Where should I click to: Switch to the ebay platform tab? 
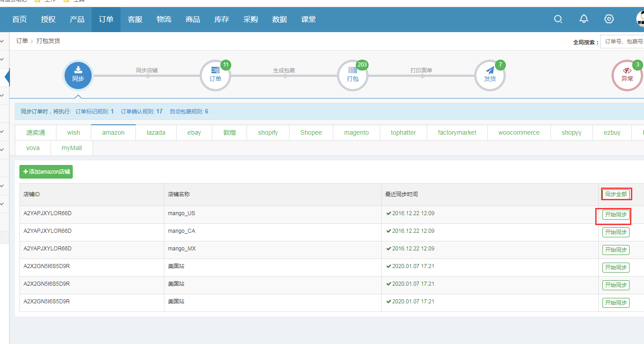click(194, 132)
